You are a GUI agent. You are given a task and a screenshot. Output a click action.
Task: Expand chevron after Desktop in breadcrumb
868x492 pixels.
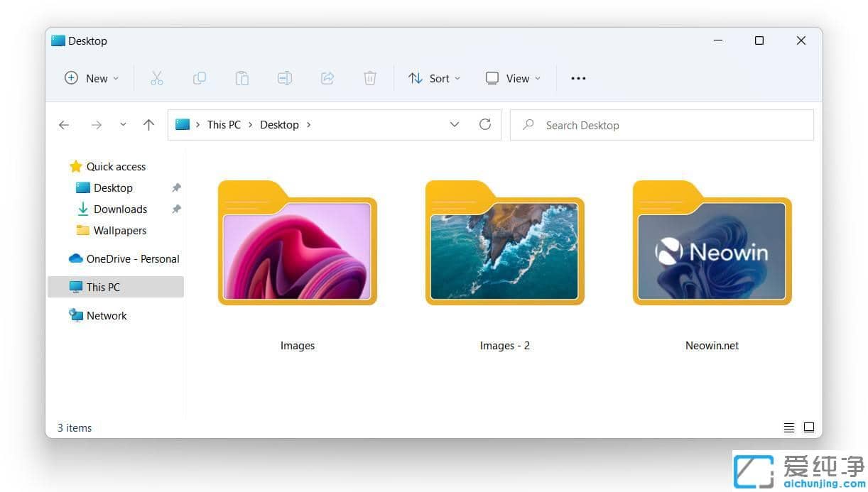(308, 125)
